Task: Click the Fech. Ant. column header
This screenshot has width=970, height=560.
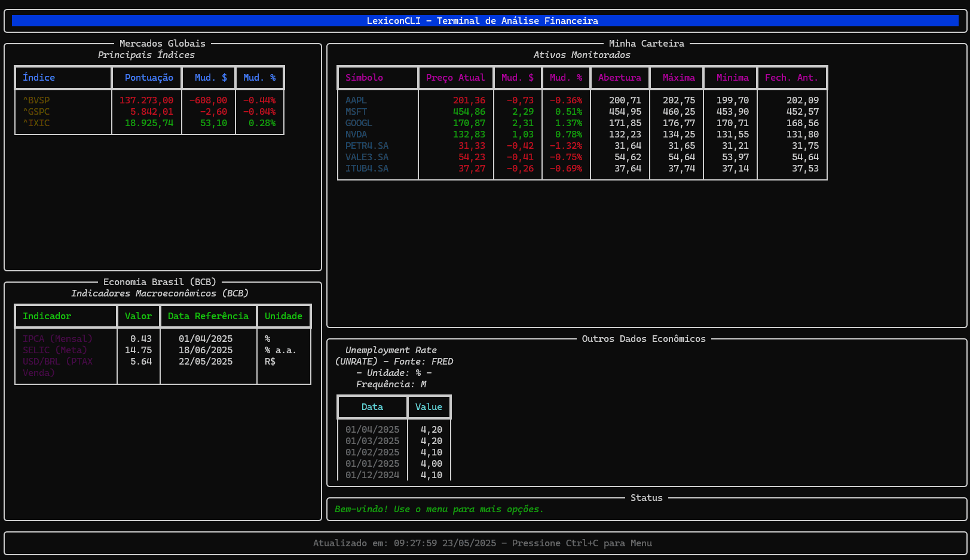Action: 791,78
